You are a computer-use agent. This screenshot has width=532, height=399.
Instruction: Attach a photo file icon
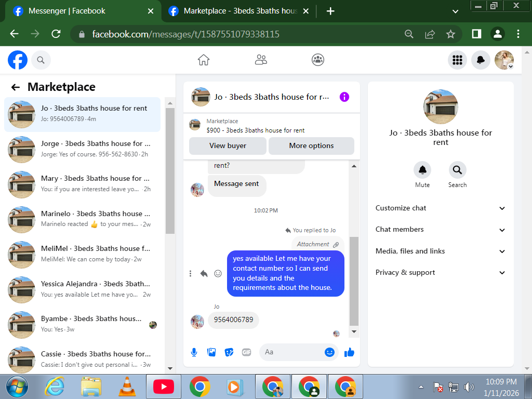pos(211,353)
